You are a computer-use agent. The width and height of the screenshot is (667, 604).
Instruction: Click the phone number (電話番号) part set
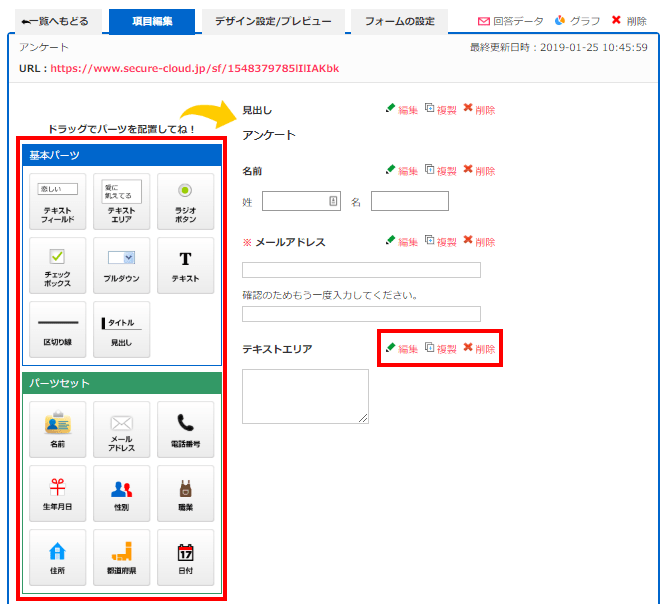[x=185, y=429]
